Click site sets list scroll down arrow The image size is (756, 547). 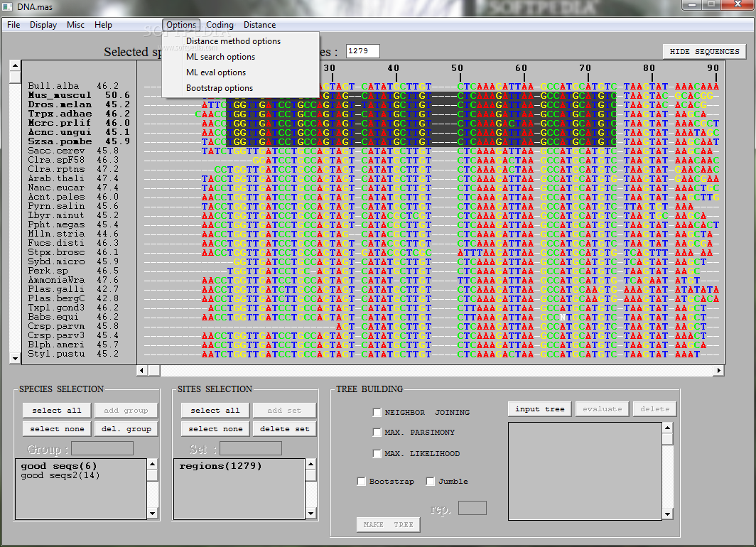click(x=311, y=514)
